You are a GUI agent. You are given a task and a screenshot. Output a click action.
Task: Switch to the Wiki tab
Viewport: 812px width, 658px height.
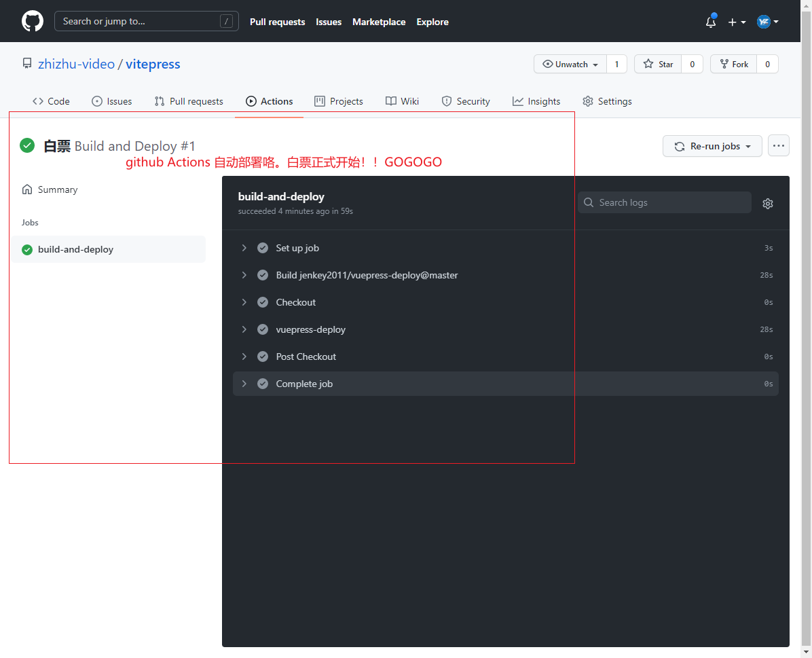pos(403,102)
